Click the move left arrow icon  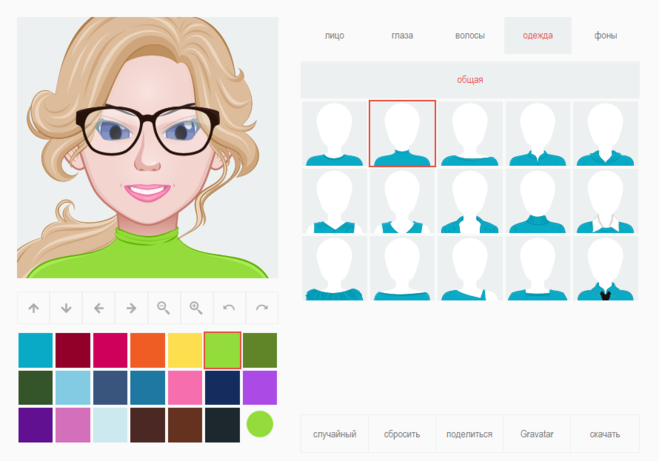[99, 309]
